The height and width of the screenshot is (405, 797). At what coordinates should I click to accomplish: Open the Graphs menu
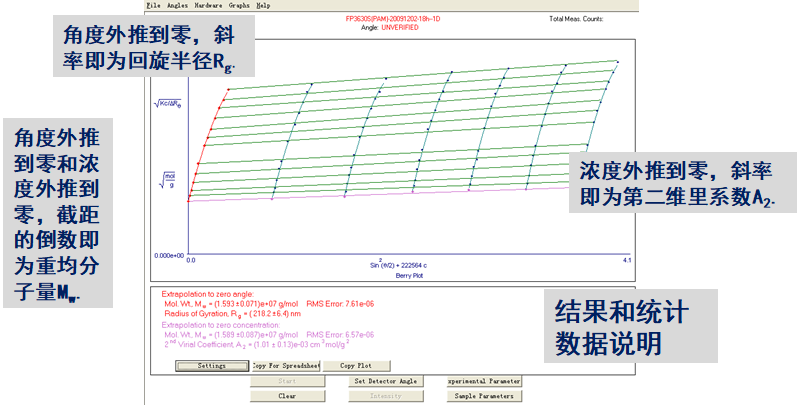239,5
